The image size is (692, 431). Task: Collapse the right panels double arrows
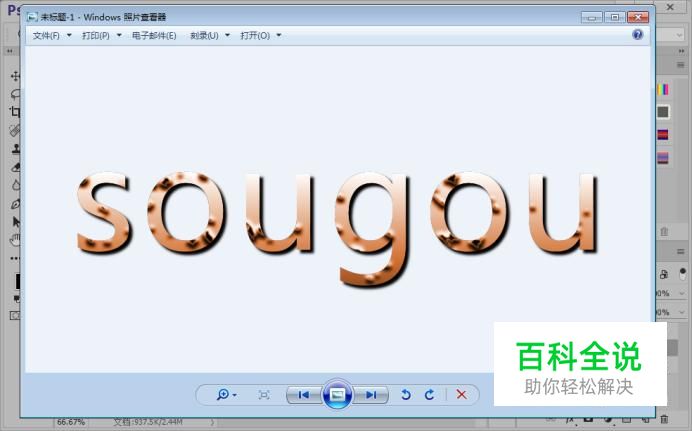tap(681, 52)
